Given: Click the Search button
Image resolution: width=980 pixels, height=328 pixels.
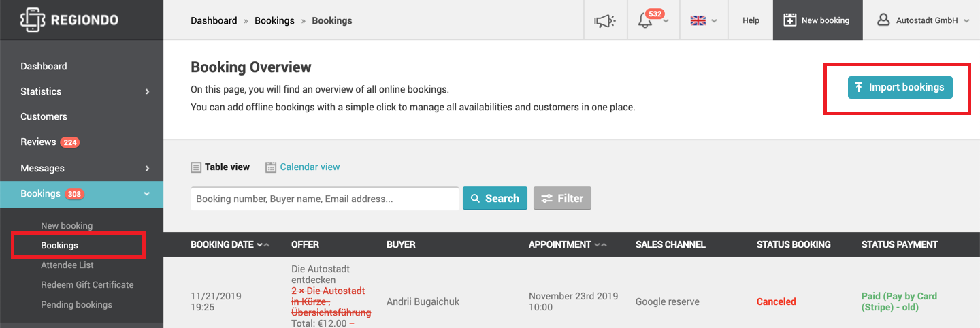Looking at the screenshot, I should (495, 198).
